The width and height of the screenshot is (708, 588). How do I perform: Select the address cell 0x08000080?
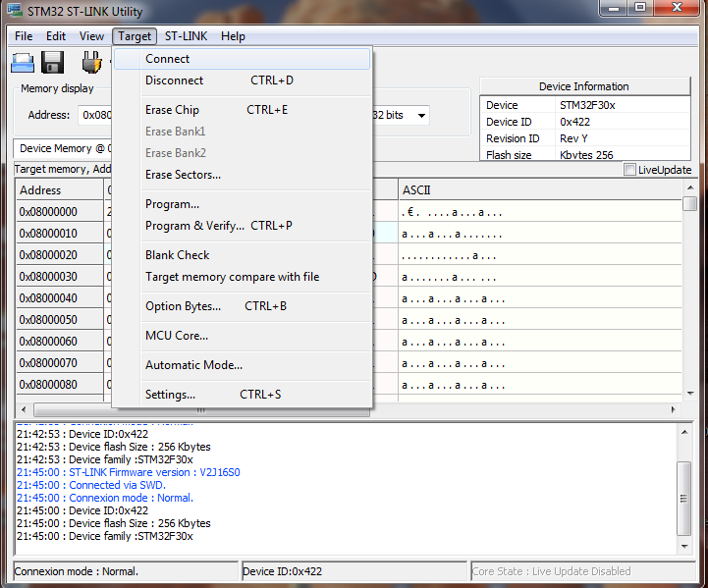pos(60,385)
